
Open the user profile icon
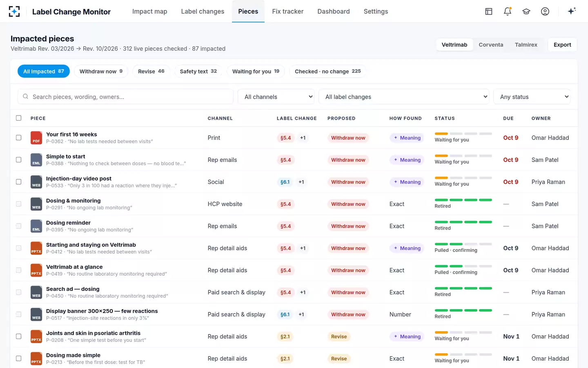(x=545, y=11)
